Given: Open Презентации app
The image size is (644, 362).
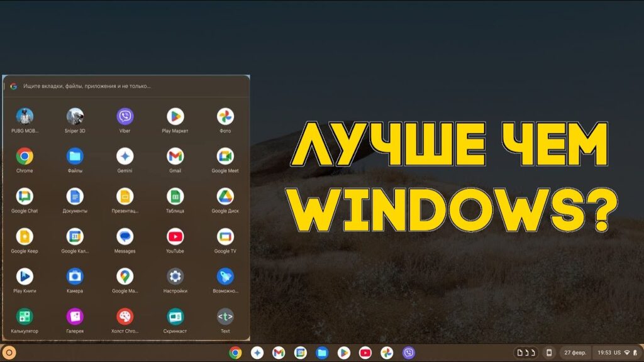Looking at the screenshot, I should [125, 197].
